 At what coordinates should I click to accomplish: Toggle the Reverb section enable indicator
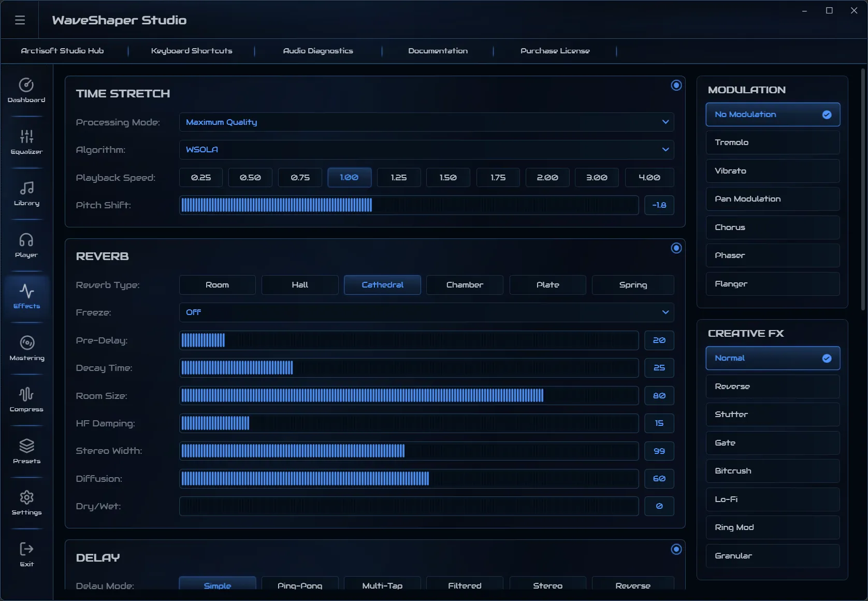click(x=676, y=248)
